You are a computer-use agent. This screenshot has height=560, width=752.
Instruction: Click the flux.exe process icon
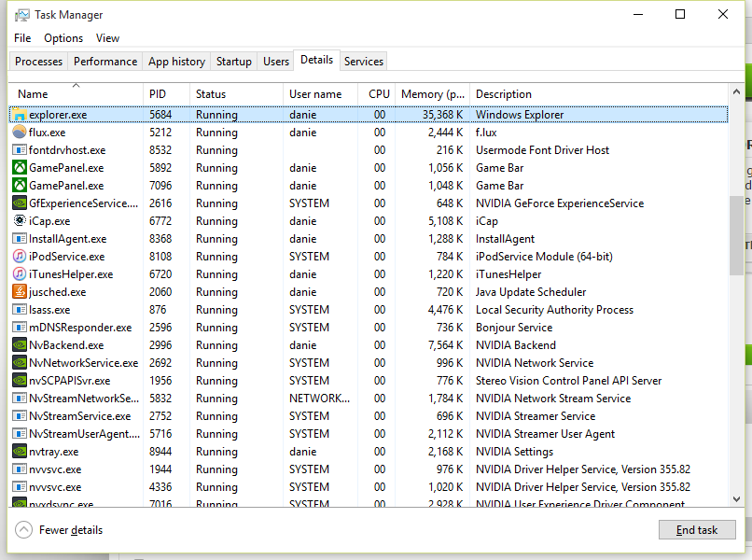click(x=20, y=133)
